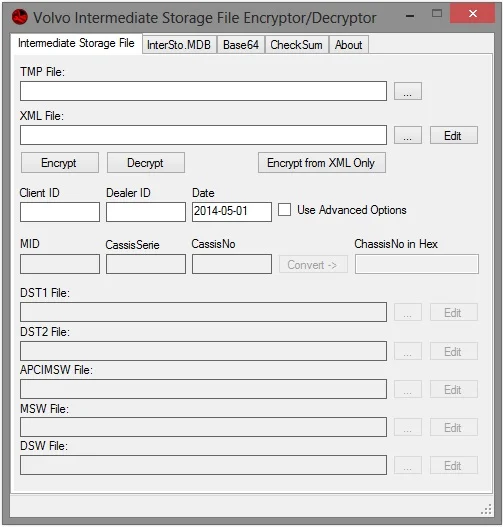Click Encrypt from XML Only button
Viewport: 503px width, 527px height.
(322, 163)
